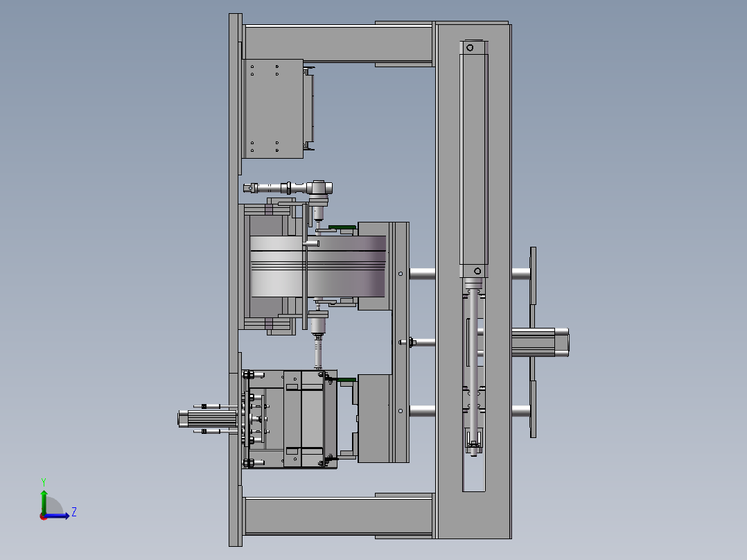Viewport: 747px width, 560px height.
Task: Select the small ribbed motor at lower left
Action: tap(208, 419)
